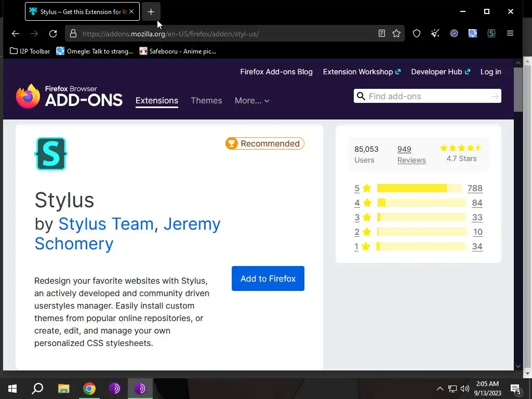The height and width of the screenshot is (399, 532).
Task: Click the Recommended badge
Action: coord(264,143)
